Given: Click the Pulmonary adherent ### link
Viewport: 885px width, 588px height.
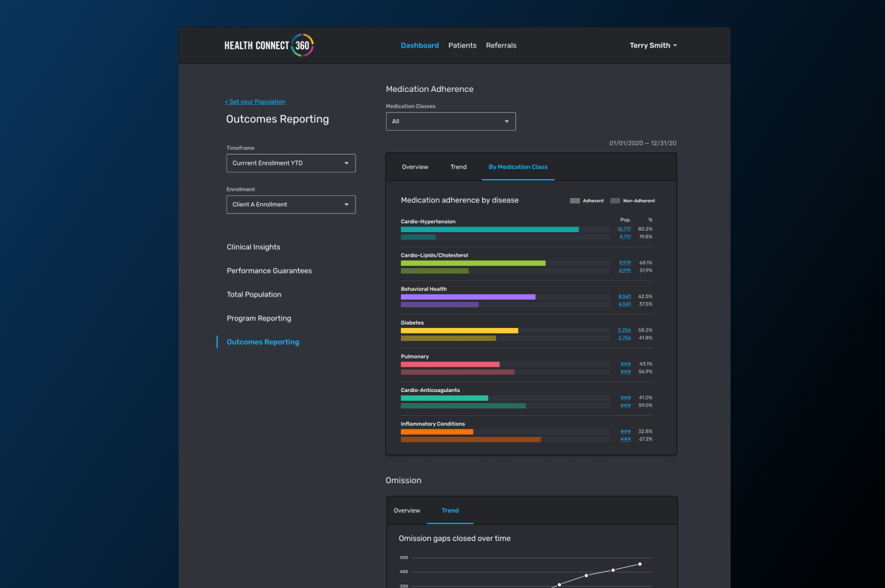Looking at the screenshot, I should point(626,364).
